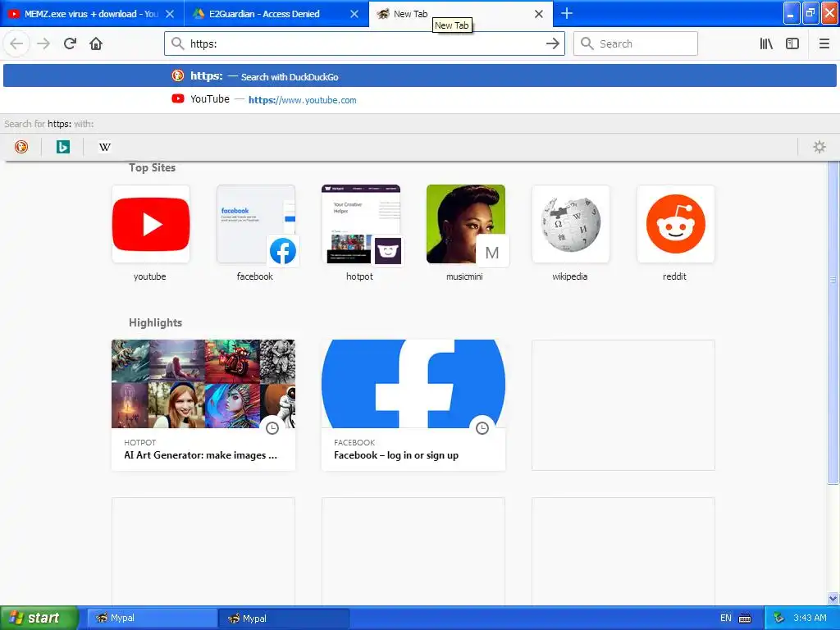The height and width of the screenshot is (630, 840).
Task: Open the Facebook log in or sign up highlight
Action: 413,405
